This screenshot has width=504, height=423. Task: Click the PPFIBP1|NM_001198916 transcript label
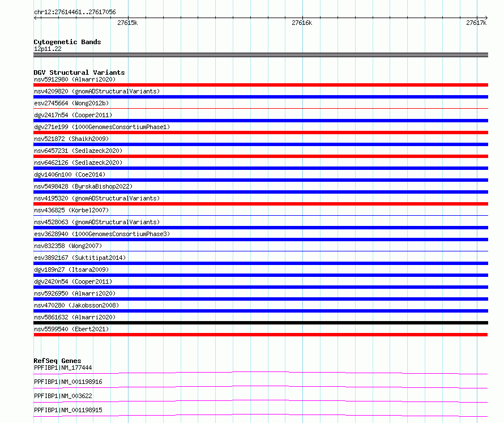(x=68, y=382)
